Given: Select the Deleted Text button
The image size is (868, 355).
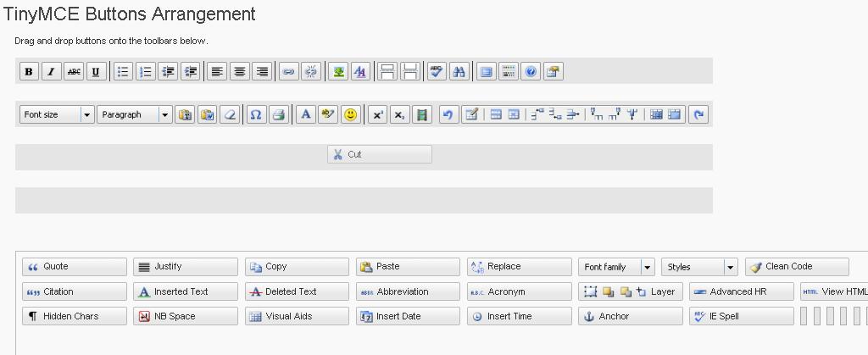Looking at the screenshot, I should click(x=298, y=291).
